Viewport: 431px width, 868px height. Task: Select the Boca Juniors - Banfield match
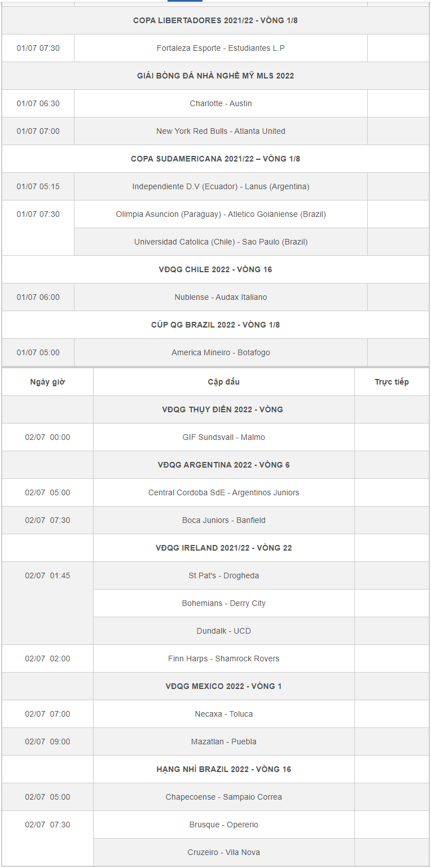(x=223, y=520)
